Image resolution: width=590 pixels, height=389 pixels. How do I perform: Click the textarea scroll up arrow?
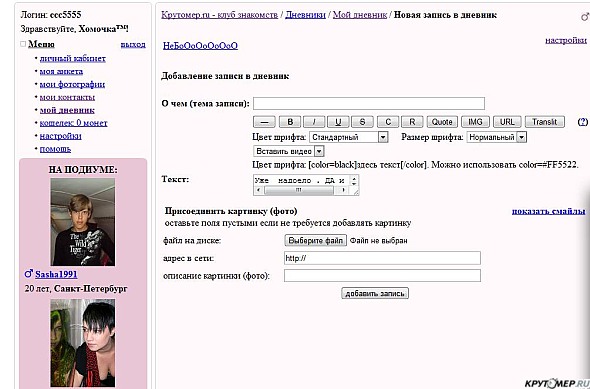coord(354,178)
